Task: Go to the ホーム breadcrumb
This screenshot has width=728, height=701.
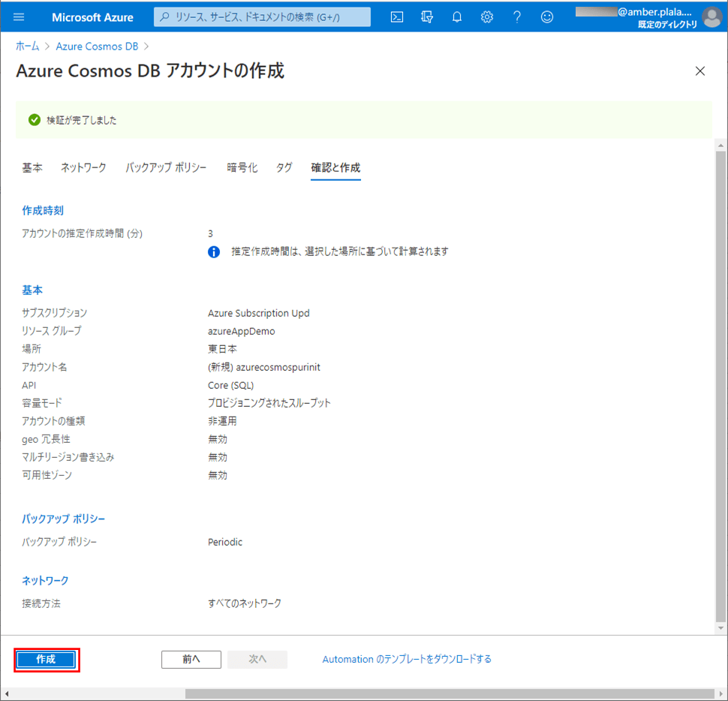Action: click(27, 47)
